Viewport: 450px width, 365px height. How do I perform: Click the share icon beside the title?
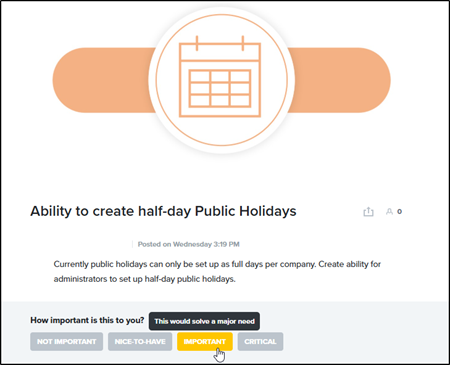tap(368, 211)
